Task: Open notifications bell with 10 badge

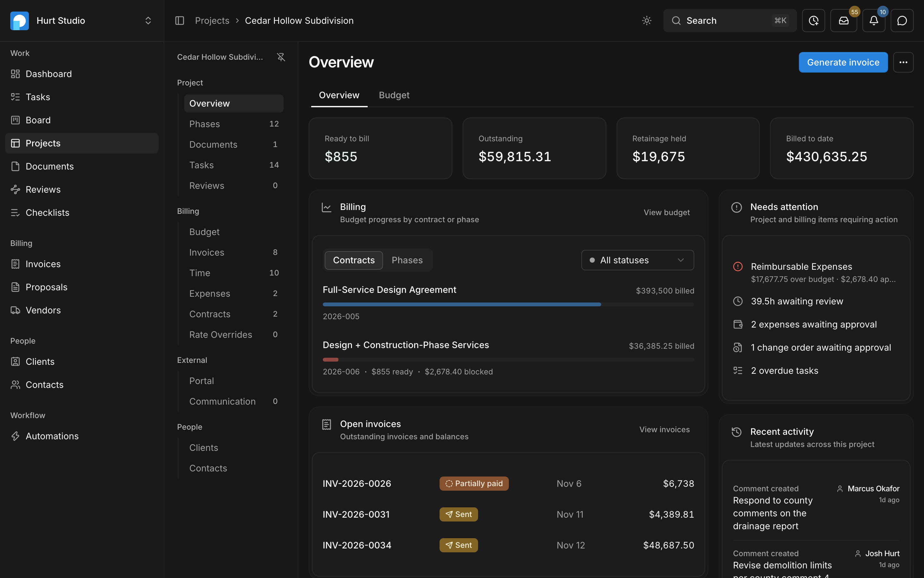Action: click(x=874, y=21)
